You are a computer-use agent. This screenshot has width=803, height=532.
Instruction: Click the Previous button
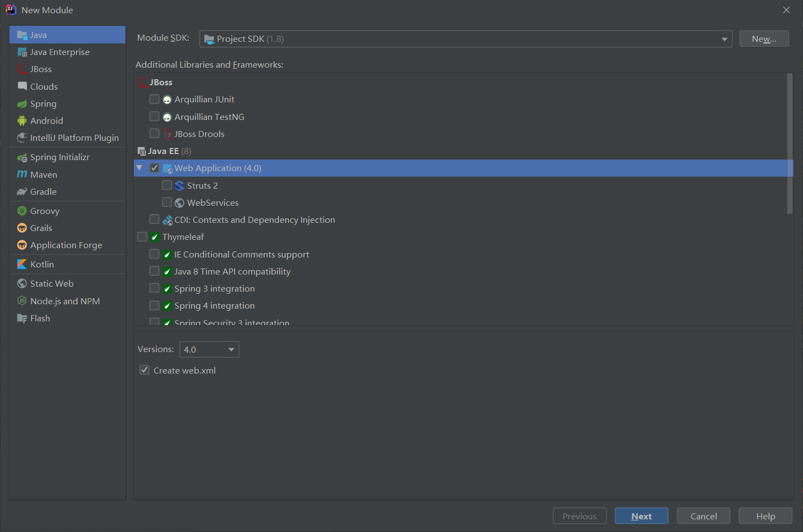pos(580,516)
